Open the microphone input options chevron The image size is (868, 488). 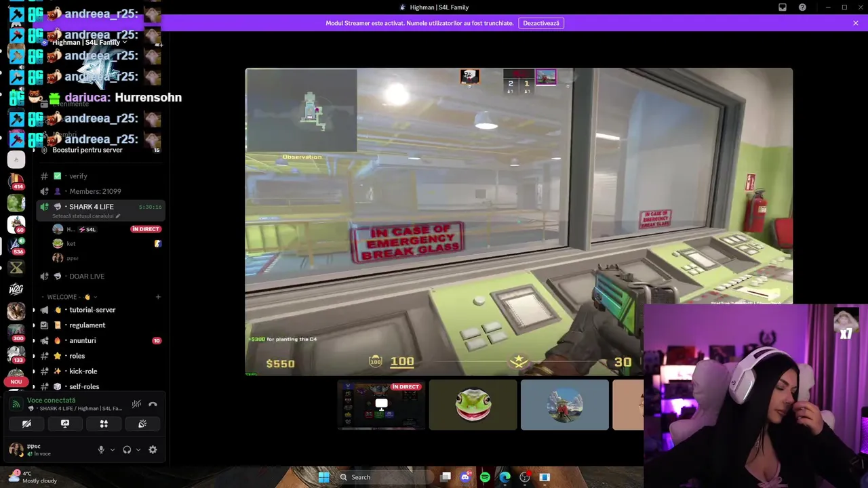coord(113,449)
